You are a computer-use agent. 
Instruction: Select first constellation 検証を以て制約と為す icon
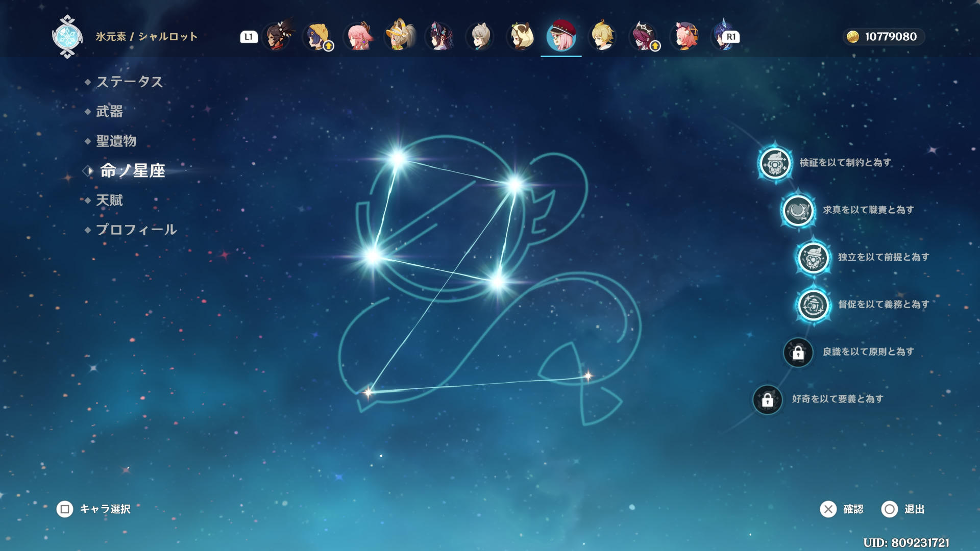pyautogui.click(x=775, y=163)
